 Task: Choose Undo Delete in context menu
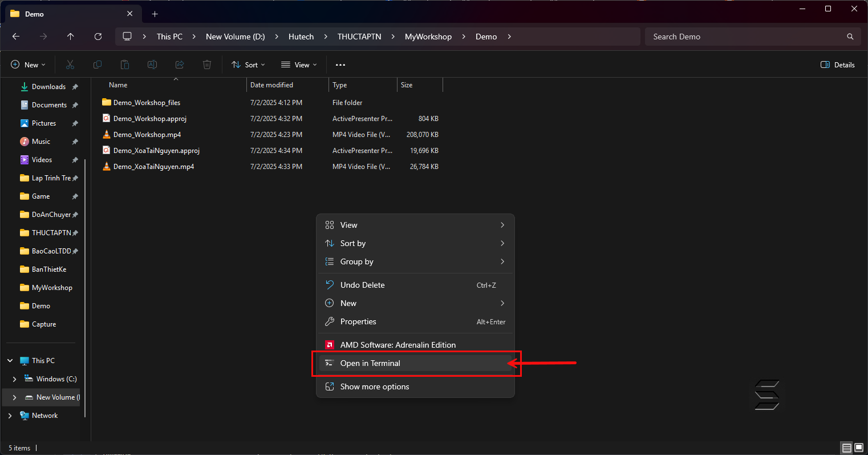click(415, 285)
